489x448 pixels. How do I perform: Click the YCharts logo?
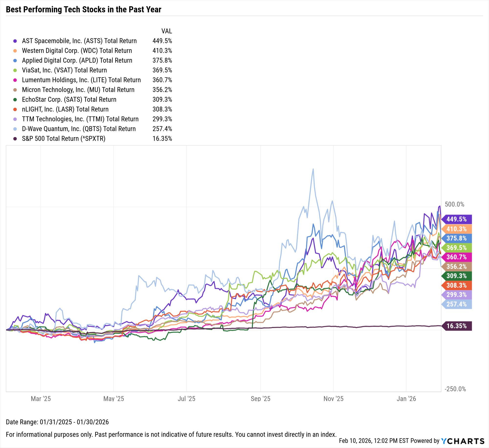click(x=463, y=441)
